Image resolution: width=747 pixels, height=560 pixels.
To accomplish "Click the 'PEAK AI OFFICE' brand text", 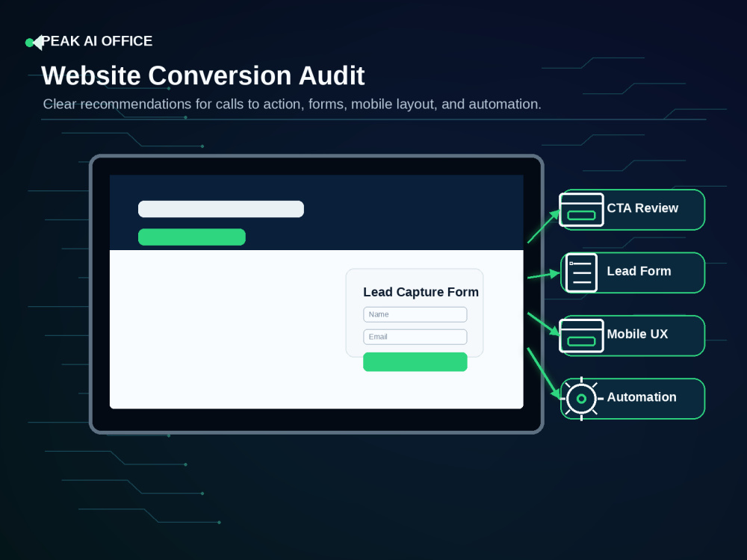I will click(x=97, y=41).
